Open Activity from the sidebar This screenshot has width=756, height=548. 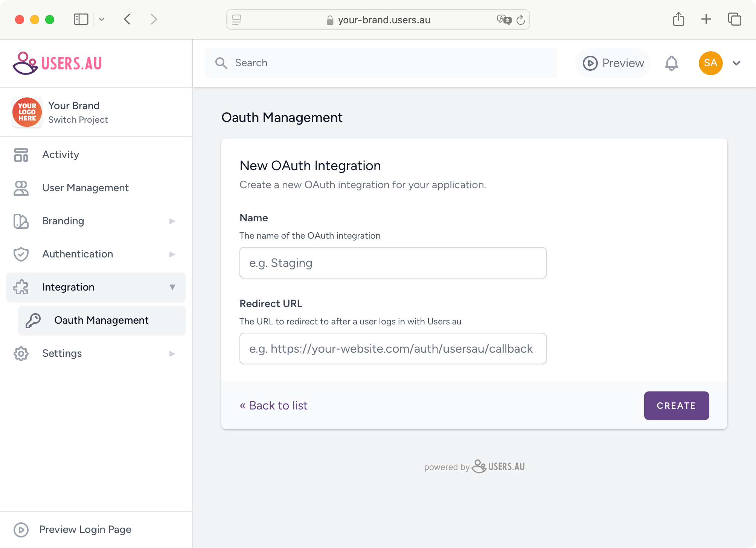[61, 155]
